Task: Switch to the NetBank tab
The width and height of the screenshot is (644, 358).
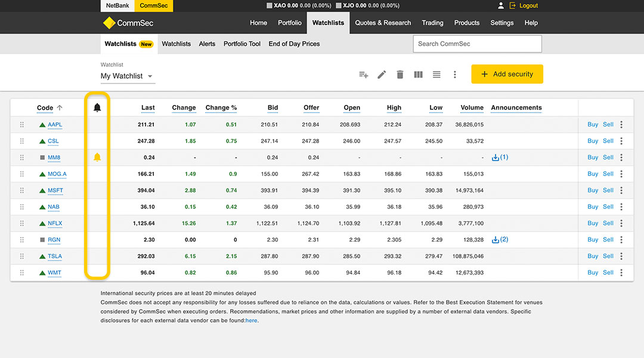Action: [117, 6]
